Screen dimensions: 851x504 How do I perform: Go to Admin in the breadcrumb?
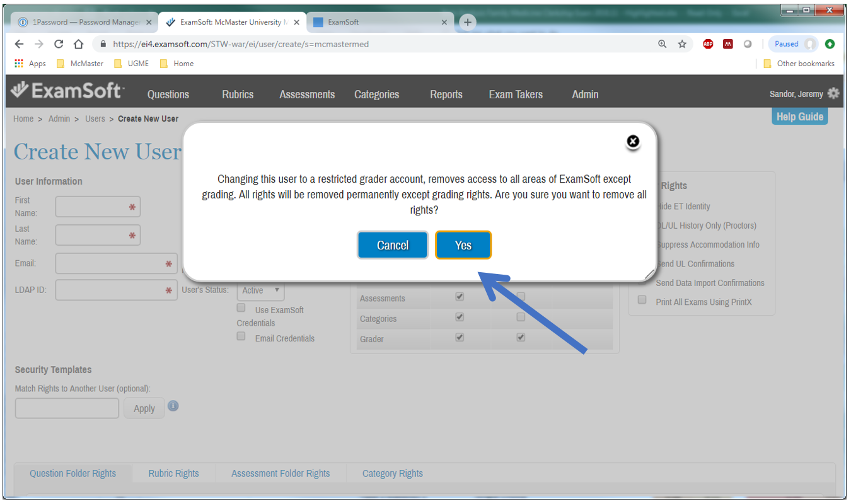point(59,118)
